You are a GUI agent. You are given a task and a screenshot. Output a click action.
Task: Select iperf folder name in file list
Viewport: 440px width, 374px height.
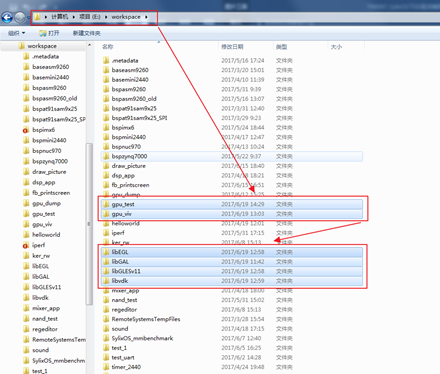click(x=118, y=233)
